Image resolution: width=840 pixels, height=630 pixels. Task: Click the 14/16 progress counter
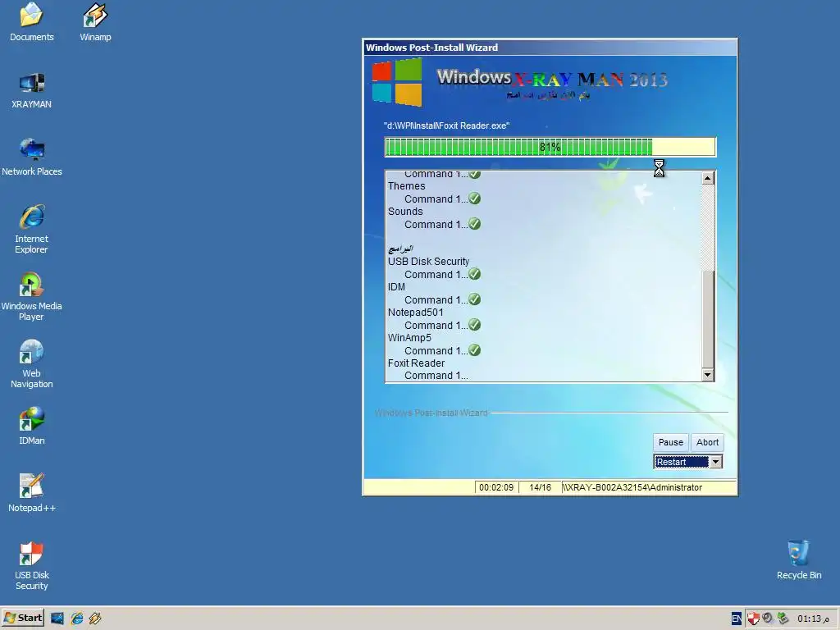540,487
